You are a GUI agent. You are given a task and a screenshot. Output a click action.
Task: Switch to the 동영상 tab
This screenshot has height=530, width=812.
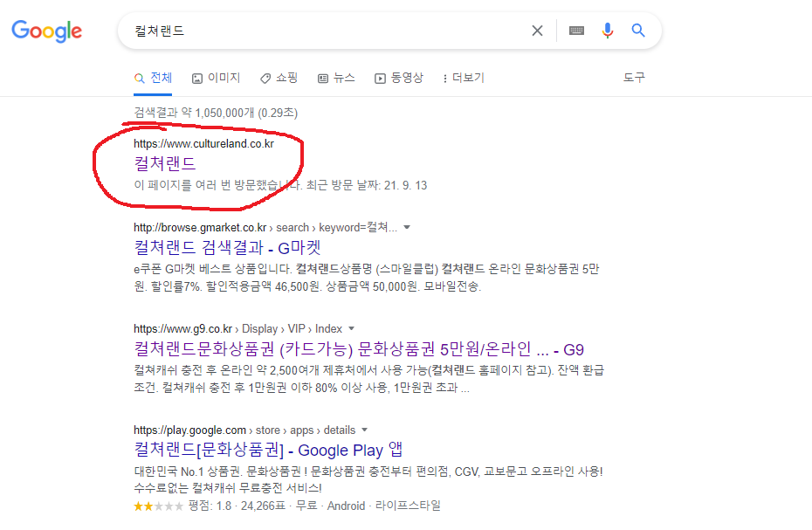pyautogui.click(x=399, y=78)
